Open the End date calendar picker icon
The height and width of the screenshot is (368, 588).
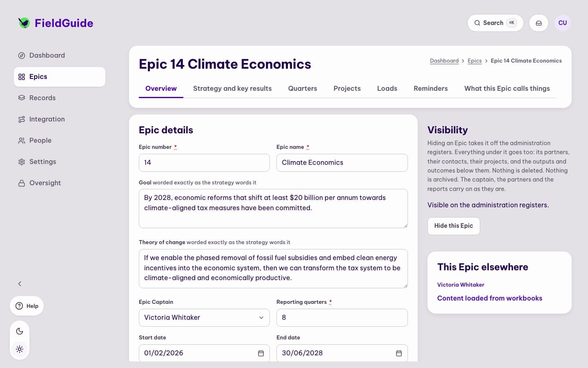(x=399, y=353)
